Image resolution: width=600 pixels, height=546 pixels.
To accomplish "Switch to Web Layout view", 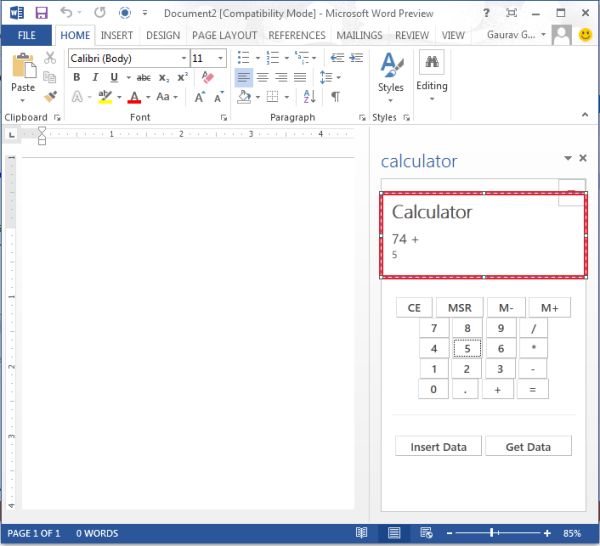I will [426, 533].
